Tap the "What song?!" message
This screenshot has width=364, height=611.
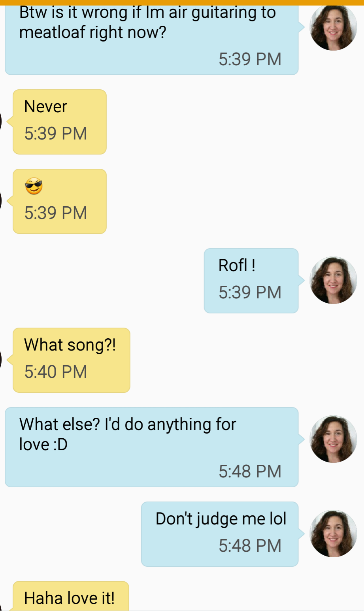coord(70,345)
